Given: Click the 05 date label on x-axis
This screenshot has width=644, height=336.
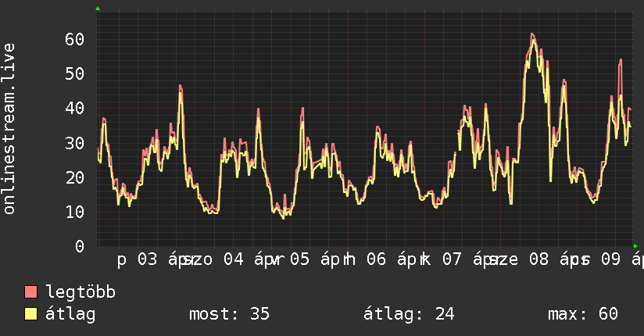Looking at the screenshot, I should click(299, 259).
